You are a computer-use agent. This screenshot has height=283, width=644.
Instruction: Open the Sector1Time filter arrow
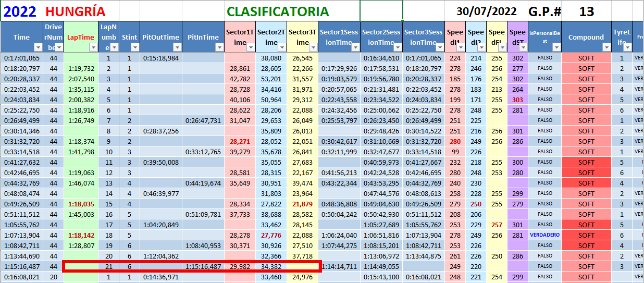pos(251,47)
